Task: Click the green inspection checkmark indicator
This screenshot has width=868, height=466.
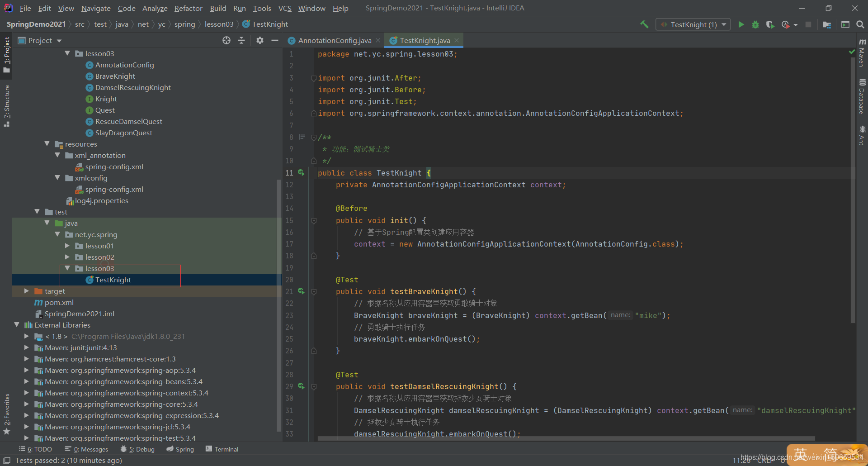Action: (x=852, y=52)
